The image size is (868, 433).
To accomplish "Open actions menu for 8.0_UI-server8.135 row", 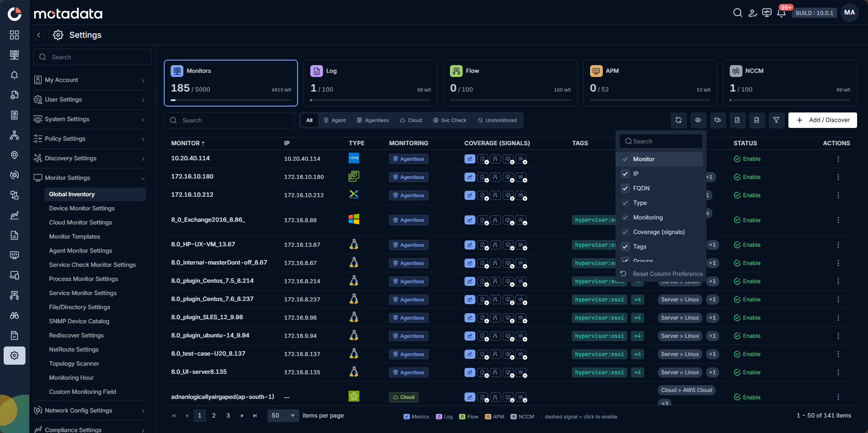I will tap(838, 372).
